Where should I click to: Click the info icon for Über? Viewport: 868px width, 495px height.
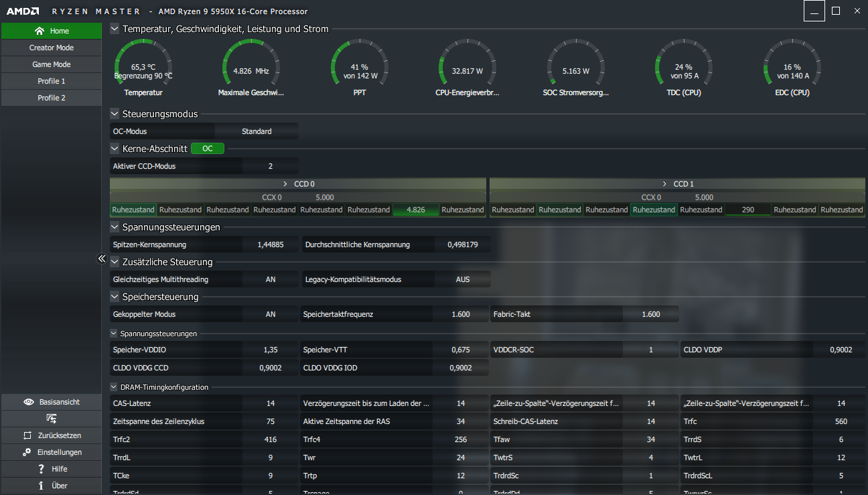click(41, 486)
